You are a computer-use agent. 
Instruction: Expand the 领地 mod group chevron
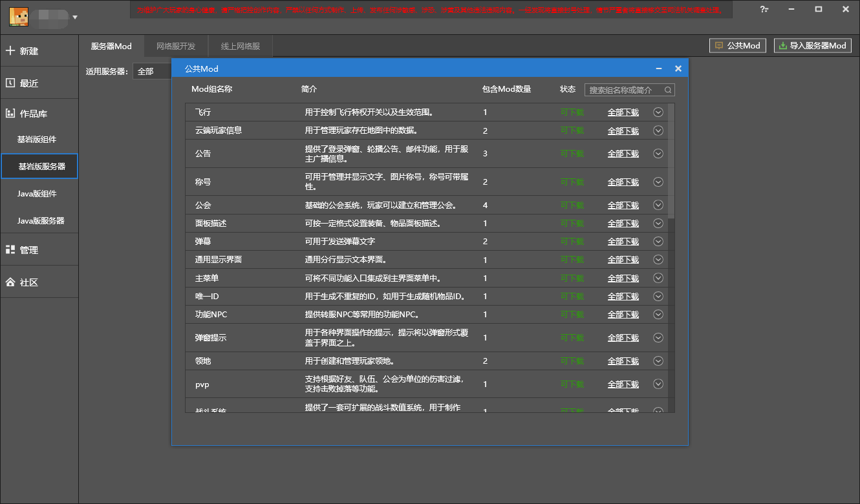tap(658, 361)
